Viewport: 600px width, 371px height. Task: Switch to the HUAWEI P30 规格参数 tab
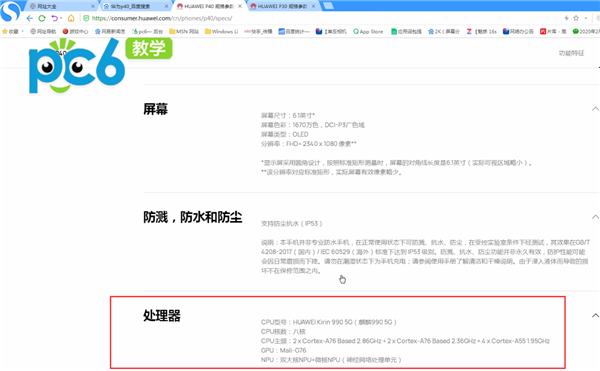pyautogui.click(x=282, y=6)
